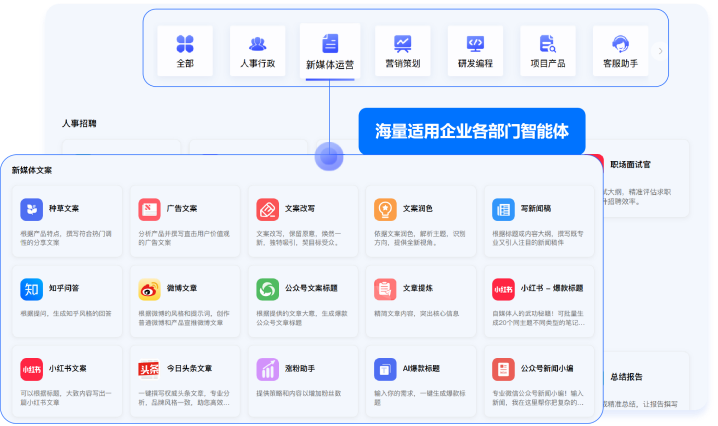Click the 项目产品 document search icon
This screenshot has height=426, width=718.
click(548, 44)
